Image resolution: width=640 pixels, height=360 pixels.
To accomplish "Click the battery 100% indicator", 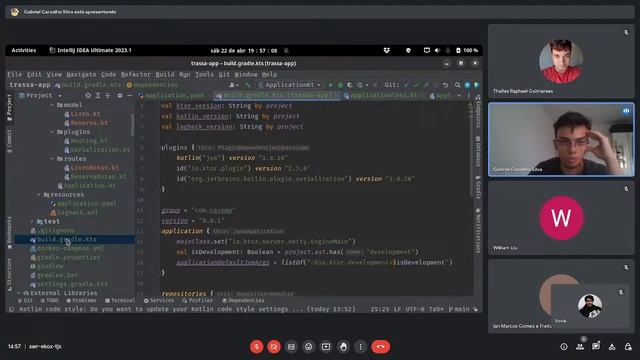I will [x=467, y=50].
